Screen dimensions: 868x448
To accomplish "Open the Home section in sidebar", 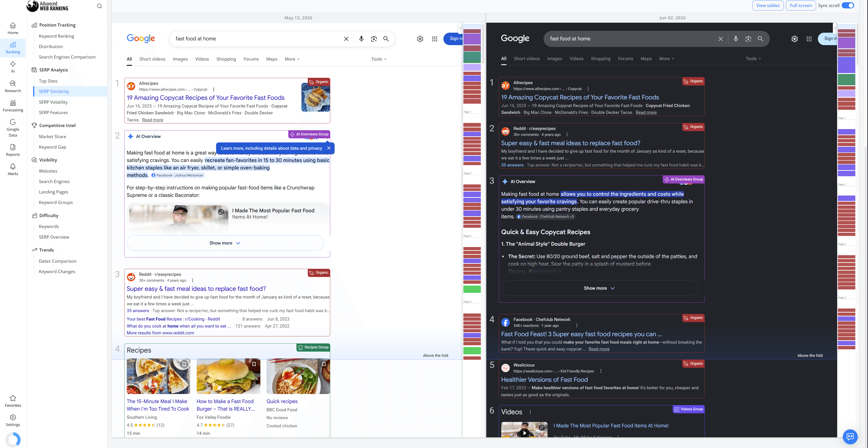I will point(13,29).
